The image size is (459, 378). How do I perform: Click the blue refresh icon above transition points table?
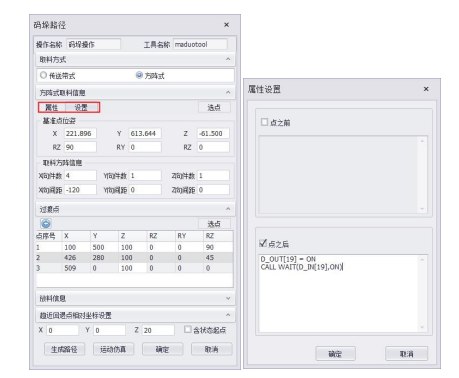point(46,223)
